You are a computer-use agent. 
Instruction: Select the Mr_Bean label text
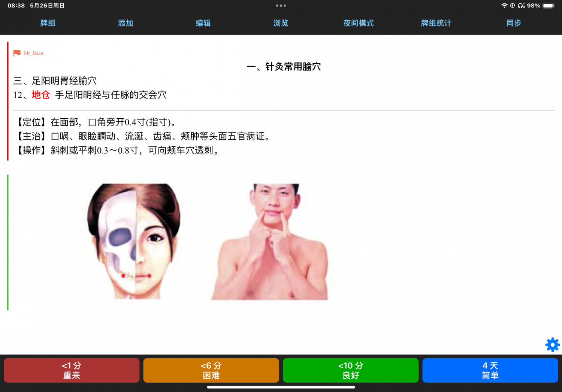tap(33, 53)
